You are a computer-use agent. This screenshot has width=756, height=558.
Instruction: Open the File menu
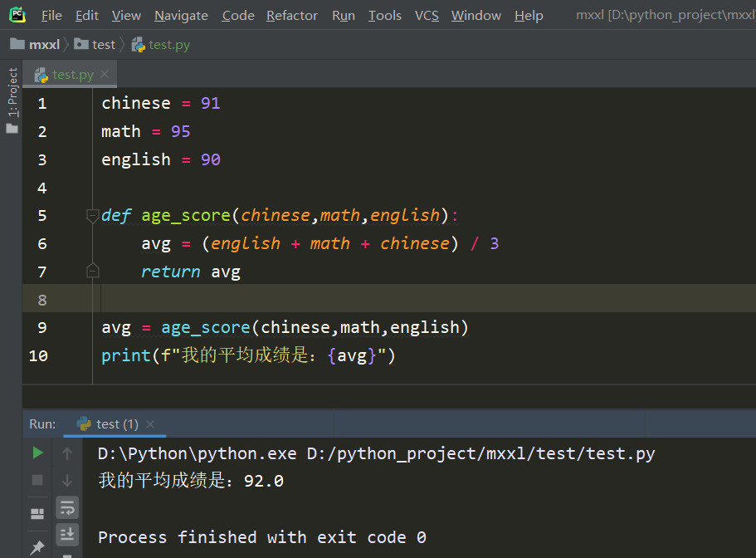click(51, 16)
